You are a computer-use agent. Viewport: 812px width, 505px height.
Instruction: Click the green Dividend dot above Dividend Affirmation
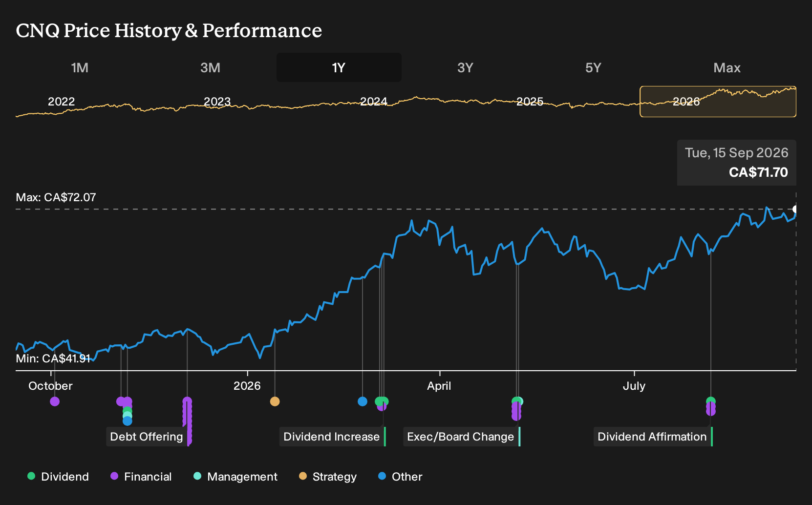(x=711, y=401)
